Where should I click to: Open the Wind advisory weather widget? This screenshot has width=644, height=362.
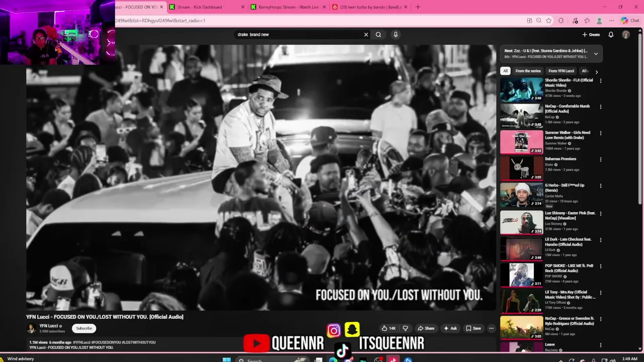pyautogui.click(x=18, y=359)
